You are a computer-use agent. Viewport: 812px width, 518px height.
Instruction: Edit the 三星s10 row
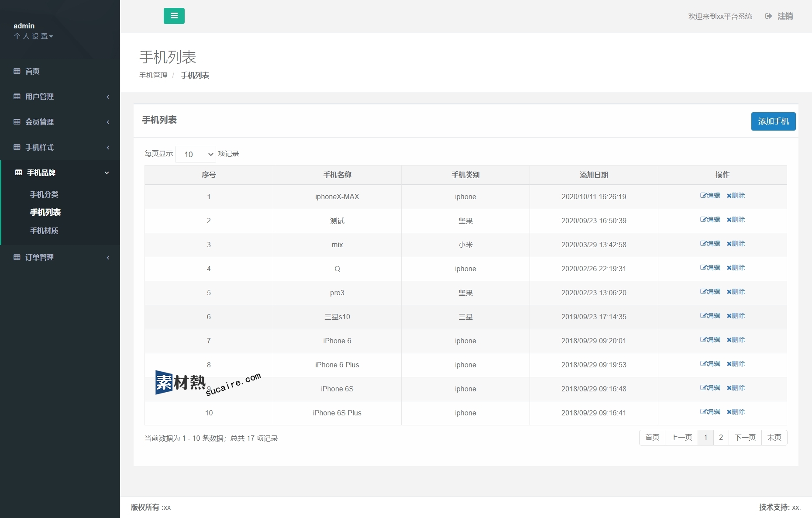(710, 316)
